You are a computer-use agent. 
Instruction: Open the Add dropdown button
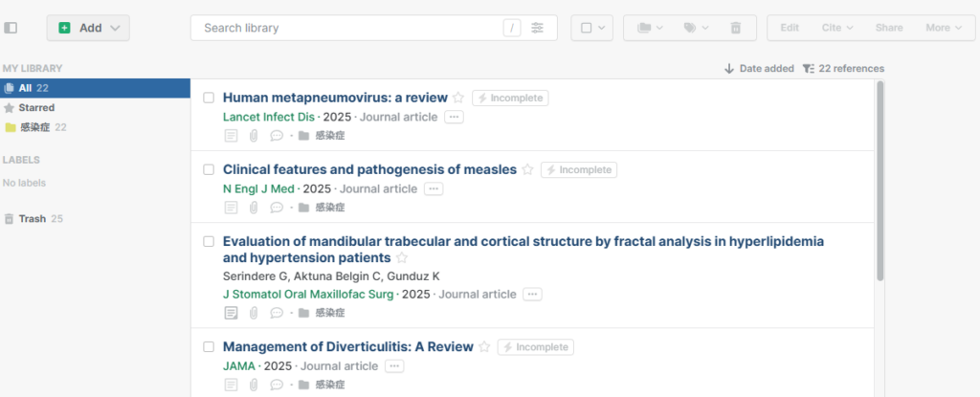click(88, 28)
